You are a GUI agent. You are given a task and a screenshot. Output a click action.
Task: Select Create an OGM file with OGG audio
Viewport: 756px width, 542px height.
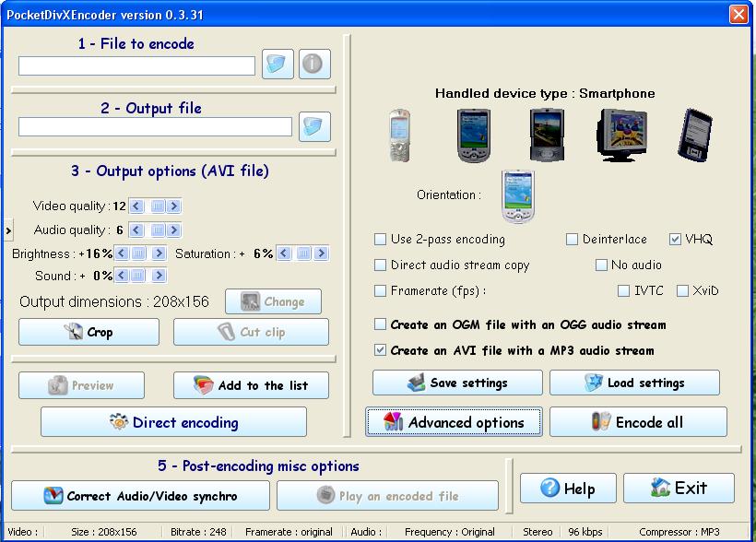coord(381,324)
